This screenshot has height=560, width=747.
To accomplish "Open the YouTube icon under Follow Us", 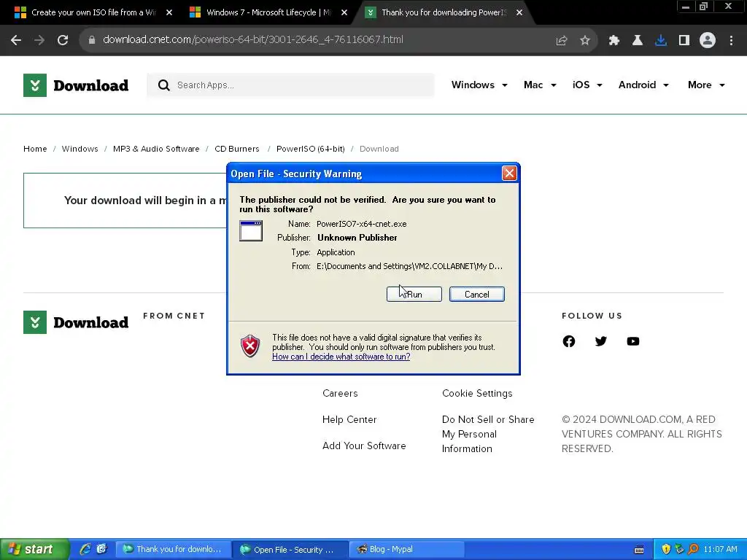I will point(632,341).
